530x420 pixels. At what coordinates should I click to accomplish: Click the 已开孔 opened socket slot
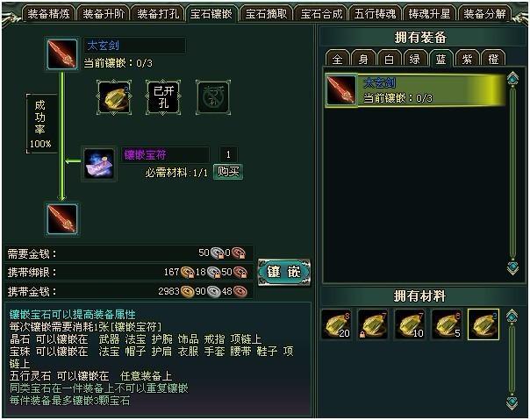[x=163, y=97]
